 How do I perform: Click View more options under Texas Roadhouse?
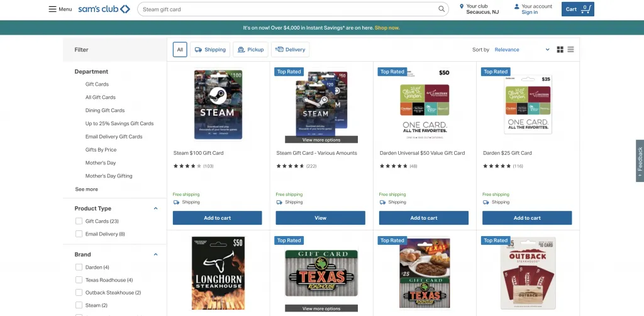(x=321, y=308)
